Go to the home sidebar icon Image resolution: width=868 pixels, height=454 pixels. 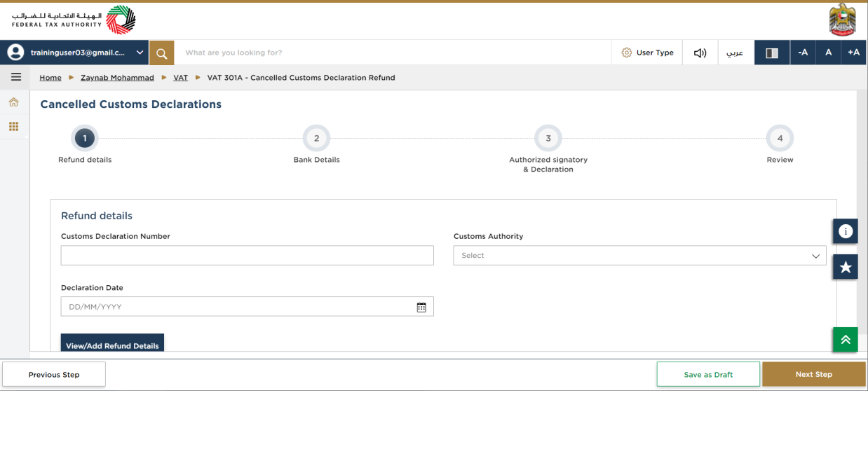point(13,102)
